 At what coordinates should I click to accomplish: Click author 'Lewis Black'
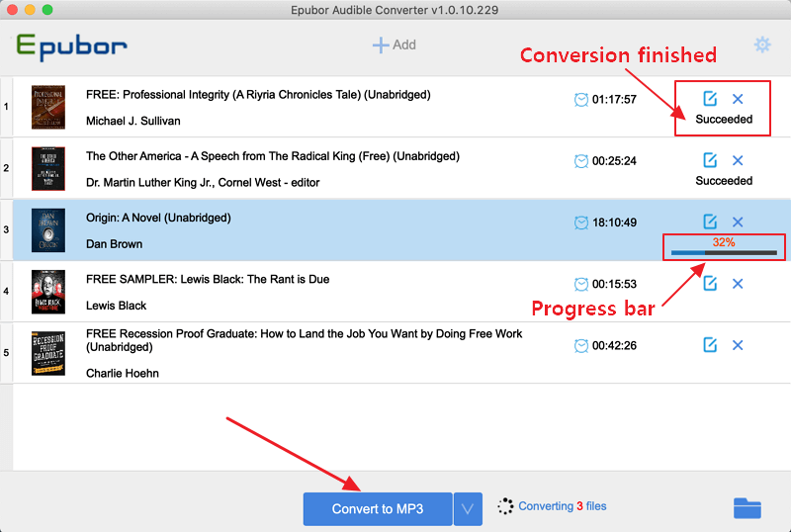coord(116,306)
